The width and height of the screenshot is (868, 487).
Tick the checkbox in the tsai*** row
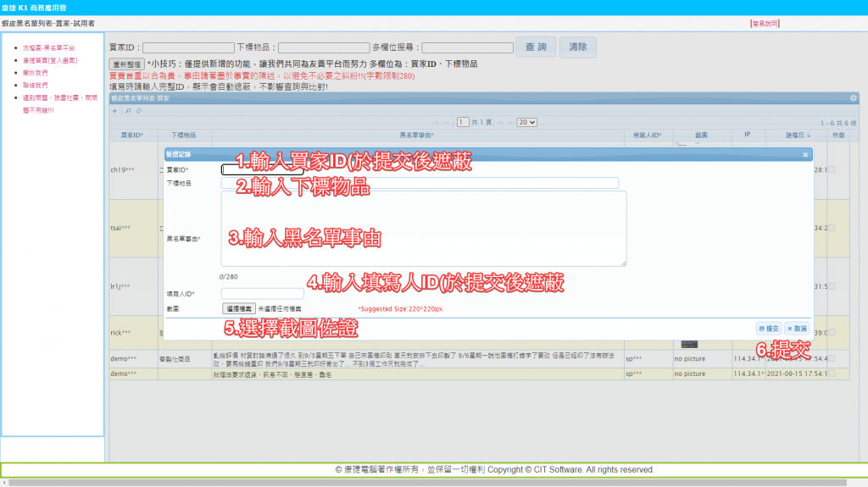[832, 228]
